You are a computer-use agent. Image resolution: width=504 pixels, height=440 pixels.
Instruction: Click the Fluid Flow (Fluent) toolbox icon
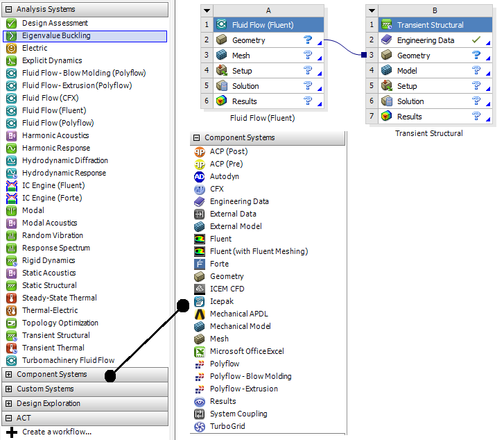tap(11, 111)
